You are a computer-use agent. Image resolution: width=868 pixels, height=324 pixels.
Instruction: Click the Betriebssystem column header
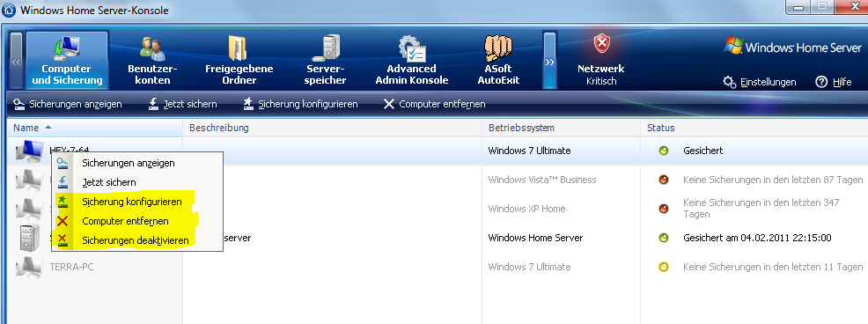[562, 128]
